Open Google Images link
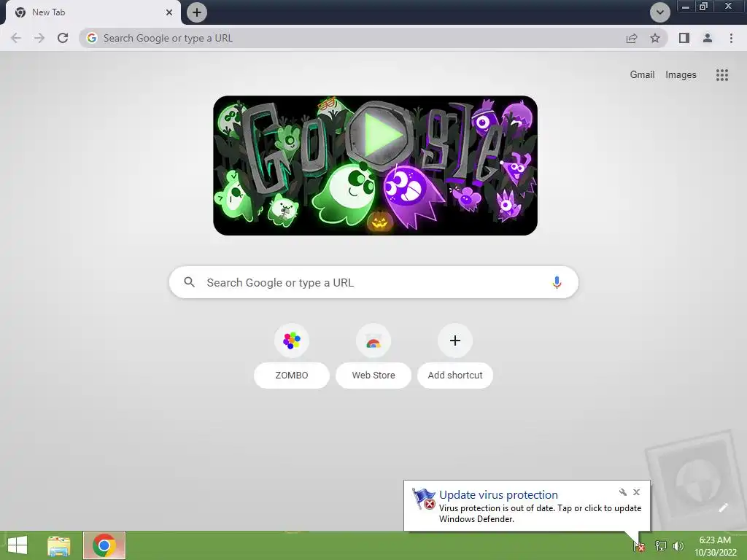The width and height of the screenshot is (747, 560). pyautogui.click(x=681, y=75)
